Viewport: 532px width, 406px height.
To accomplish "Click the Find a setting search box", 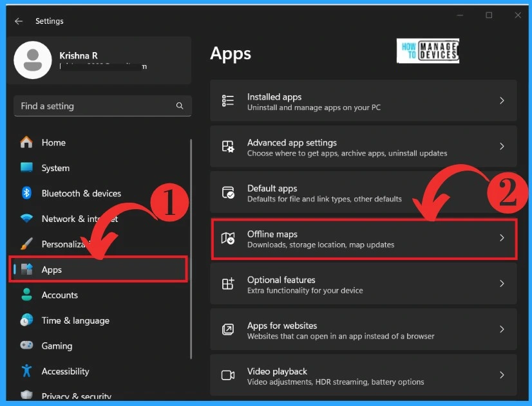I will coord(102,106).
